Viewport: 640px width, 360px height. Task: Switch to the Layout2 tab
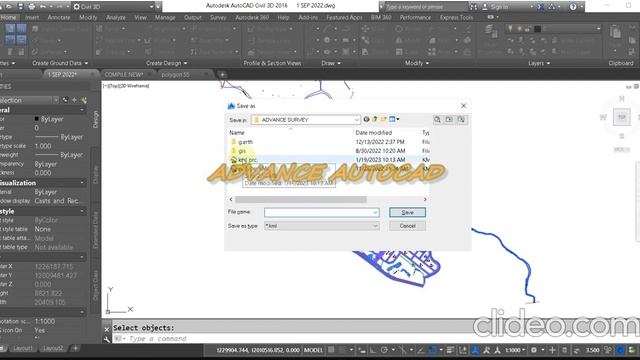tap(53, 349)
